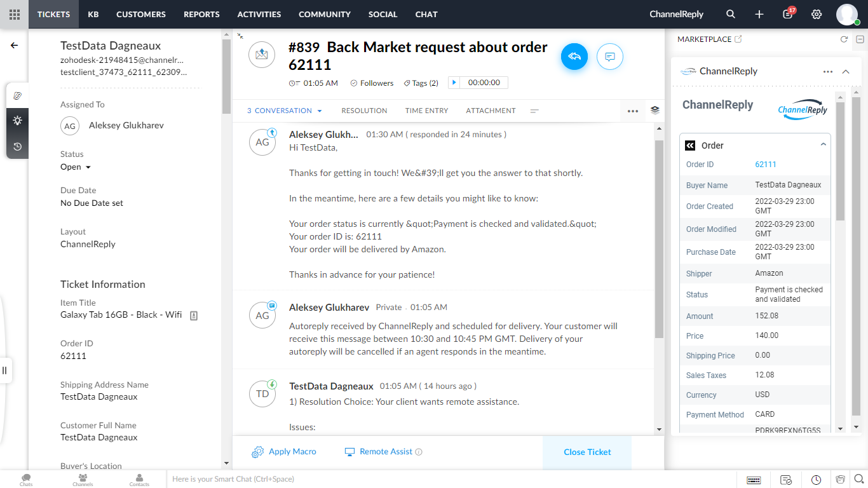Open Chats in the bottom bar

pyautogui.click(x=26, y=479)
